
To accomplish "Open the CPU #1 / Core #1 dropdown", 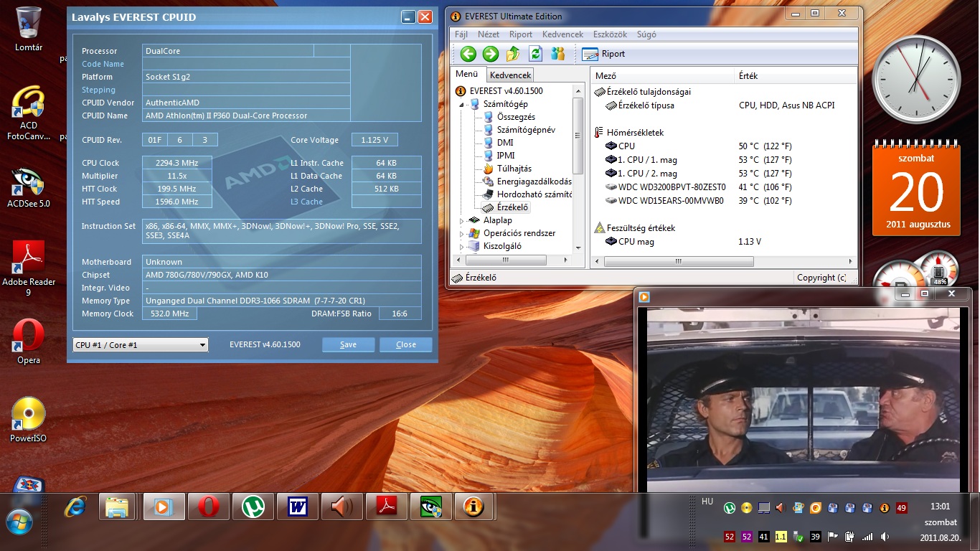I will click(141, 345).
